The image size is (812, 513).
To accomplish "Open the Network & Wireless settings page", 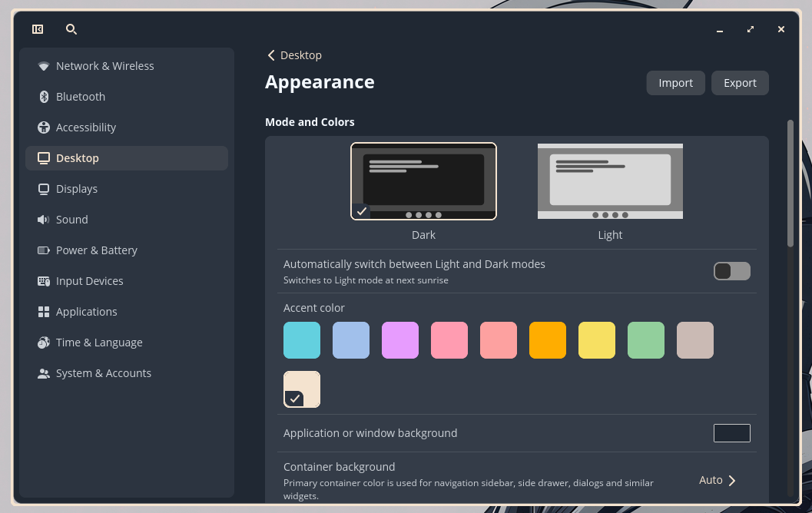I will point(104,66).
